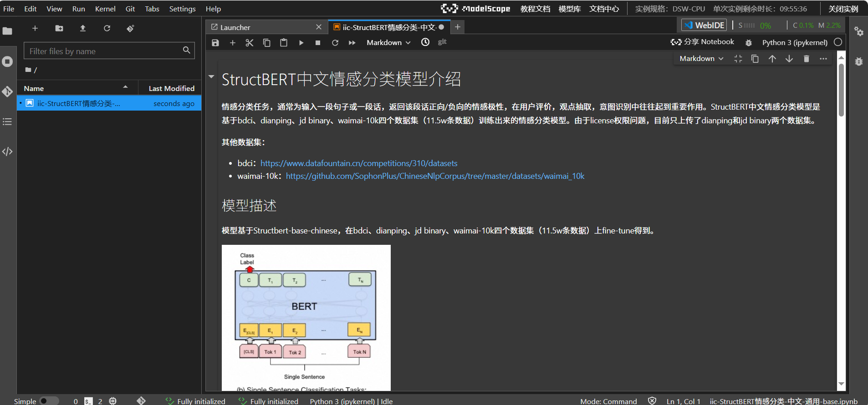Collapse the StructBERT heading section
Viewport: 868px width, 405px height.
click(x=211, y=76)
